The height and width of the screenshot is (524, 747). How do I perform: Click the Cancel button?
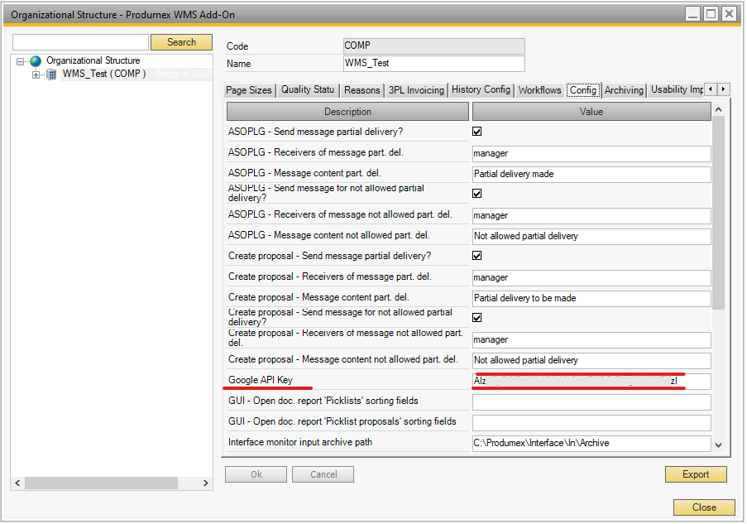[x=323, y=475]
